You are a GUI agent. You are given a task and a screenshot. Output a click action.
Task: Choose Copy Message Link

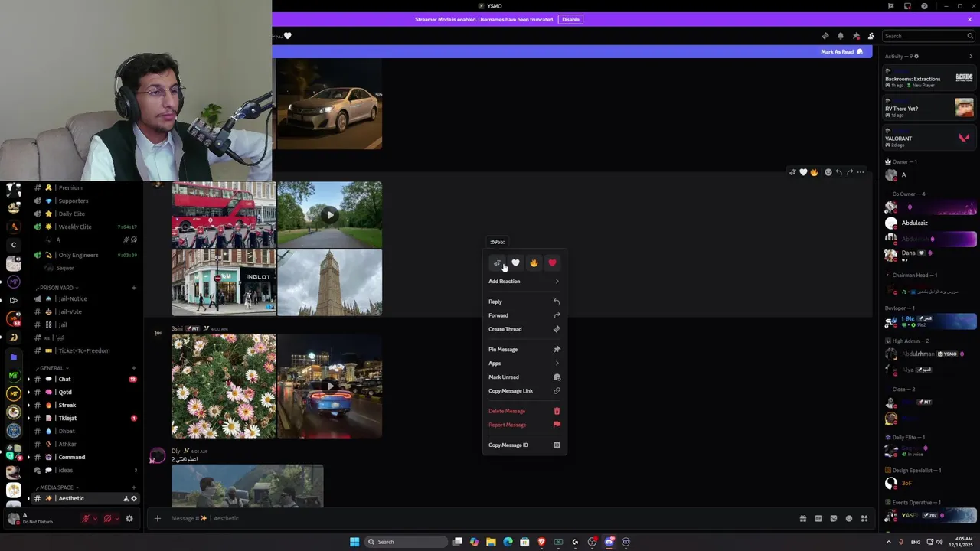pyautogui.click(x=524, y=391)
